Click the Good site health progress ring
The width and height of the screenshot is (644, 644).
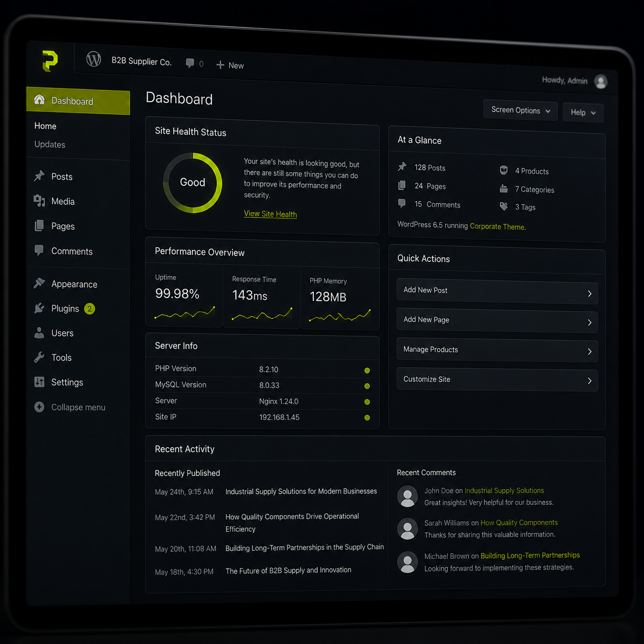(x=193, y=182)
